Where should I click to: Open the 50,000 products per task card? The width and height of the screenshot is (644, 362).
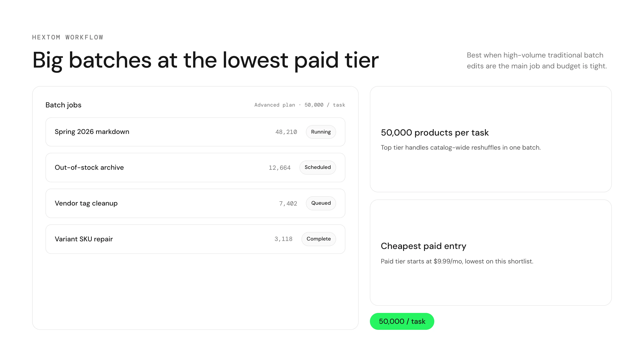(x=490, y=139)
